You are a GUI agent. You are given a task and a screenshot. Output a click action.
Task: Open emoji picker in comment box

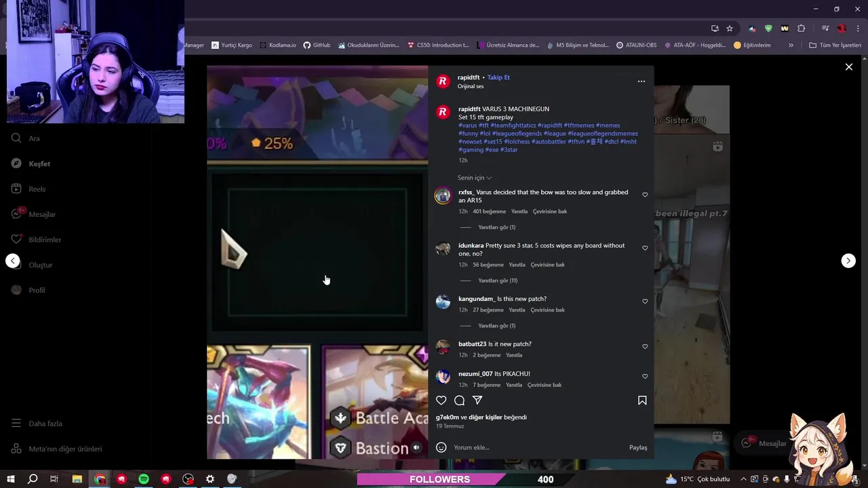[441, 447]
